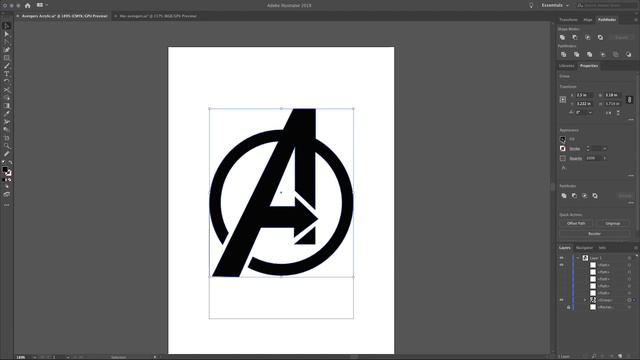Open the Opacity options link
Screen dimensions: 640x360
pos(576,158)
